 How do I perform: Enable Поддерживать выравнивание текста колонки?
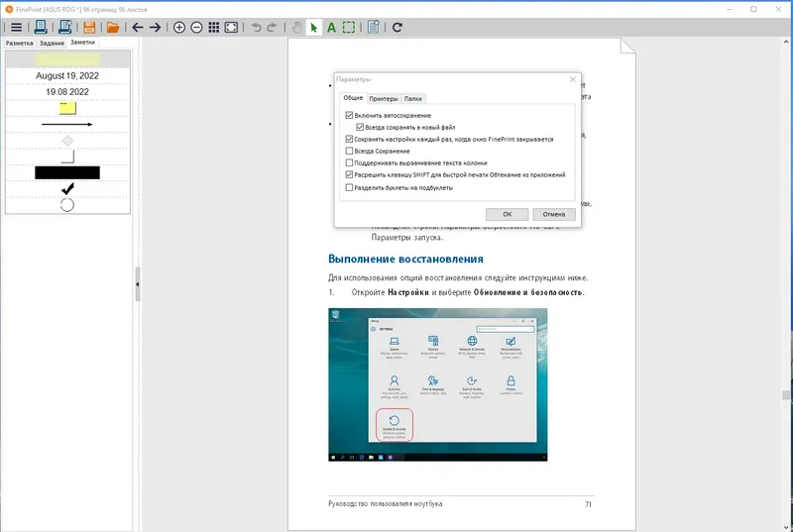pos(349,162)
